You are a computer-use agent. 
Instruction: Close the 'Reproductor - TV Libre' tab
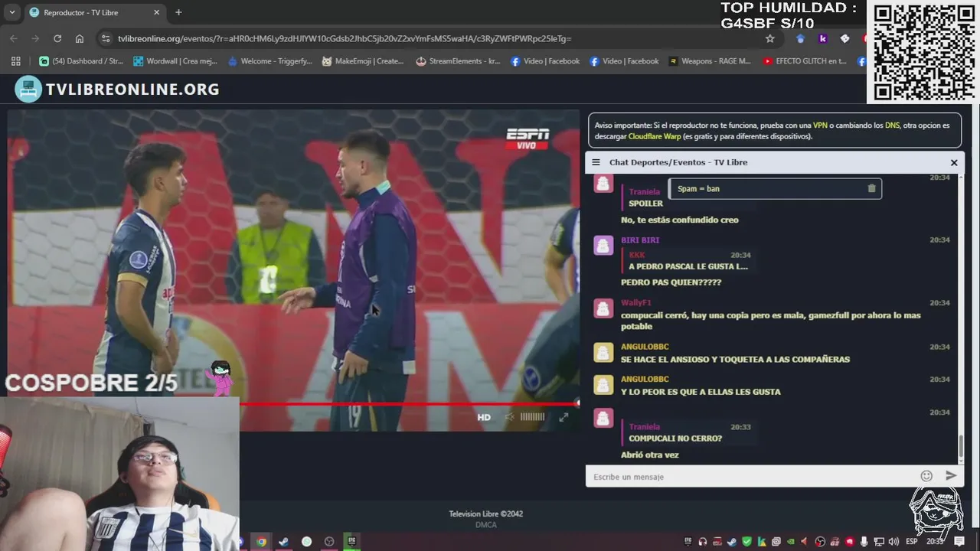(x=156, y=12)
